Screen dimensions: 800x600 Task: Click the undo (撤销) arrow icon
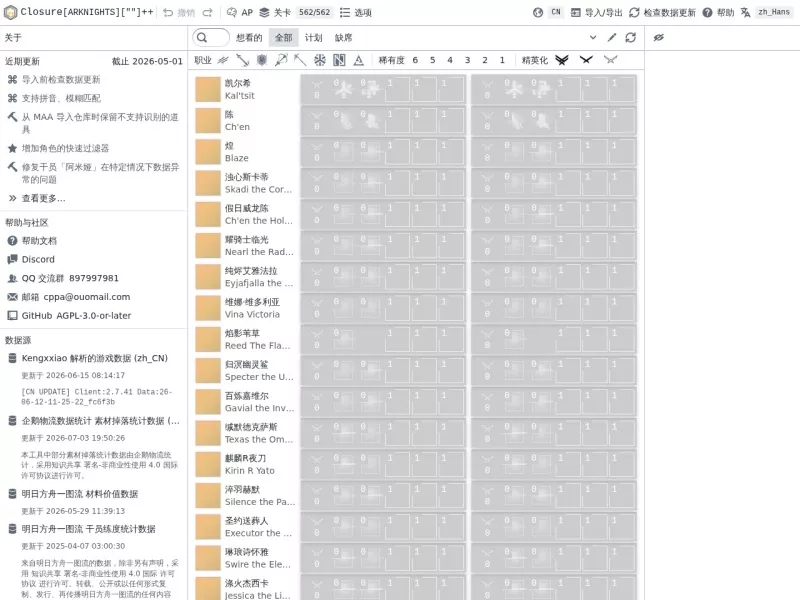tap(168, 13)
